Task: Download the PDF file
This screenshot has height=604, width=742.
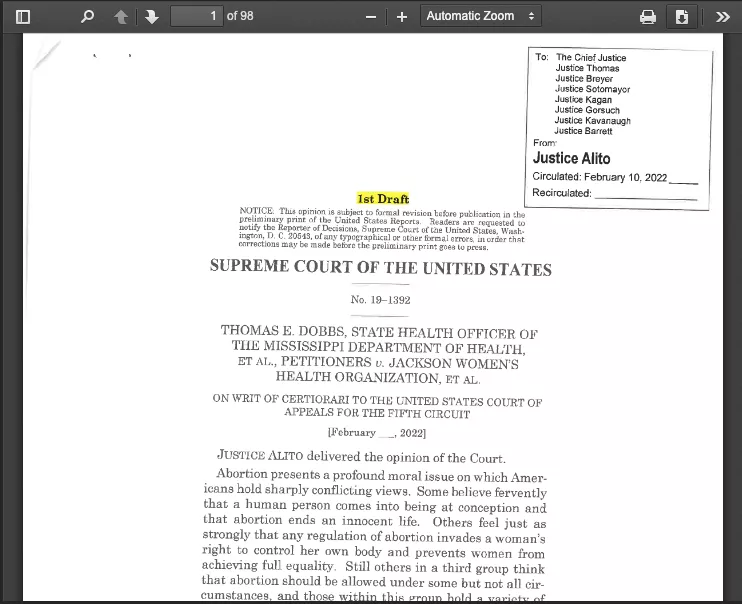Action: [682, 16]
